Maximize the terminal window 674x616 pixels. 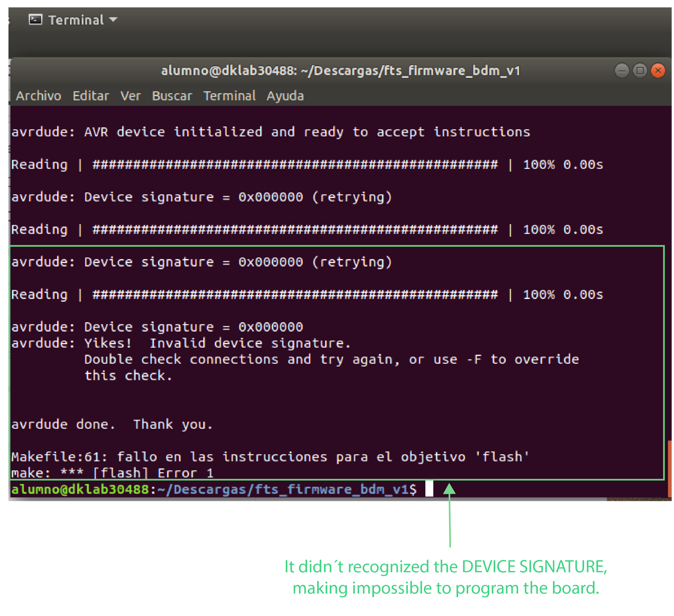pyautogui.click(x=640, y=71)
